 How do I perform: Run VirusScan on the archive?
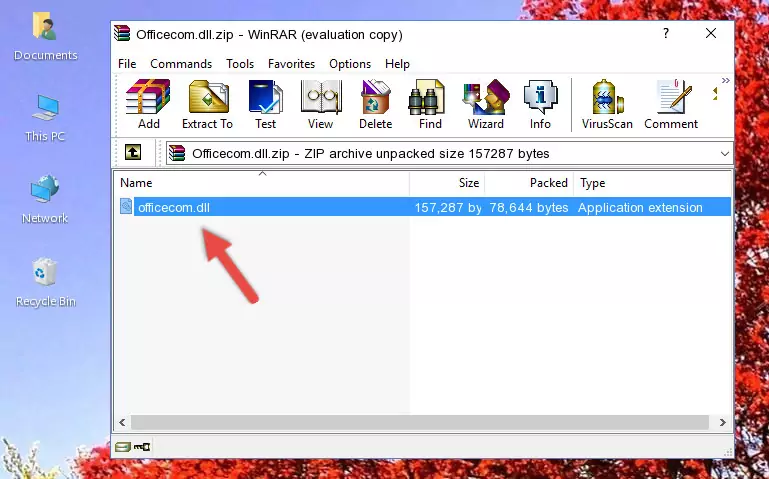pos(607,104)
